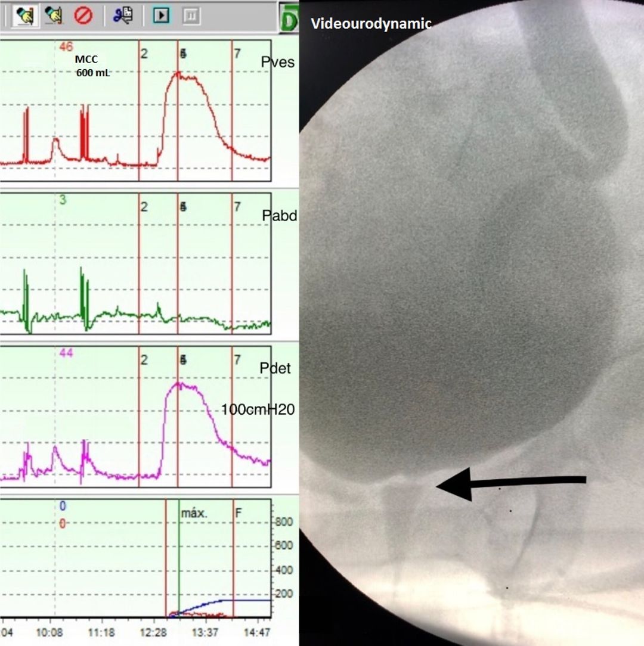Select marker 7 in the Pdet chart
This screenshot has width=644, height=646.
pos(237,360)
